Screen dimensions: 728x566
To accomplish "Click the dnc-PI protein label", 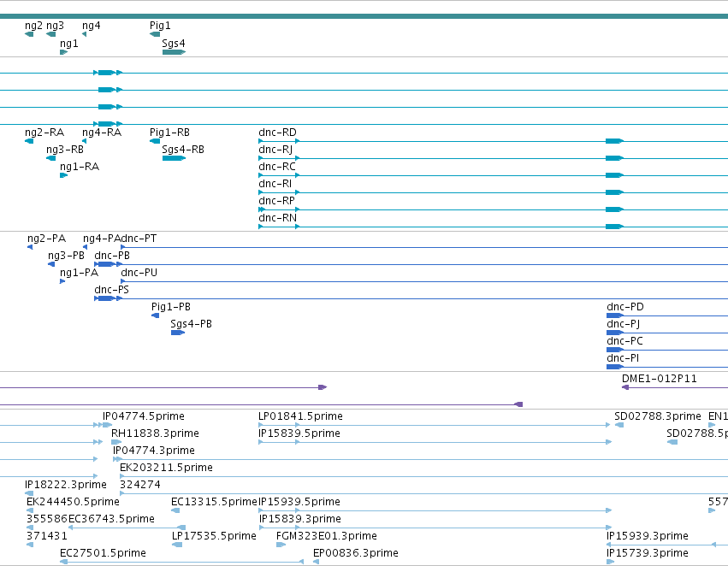I will click(x=623, y=358).
